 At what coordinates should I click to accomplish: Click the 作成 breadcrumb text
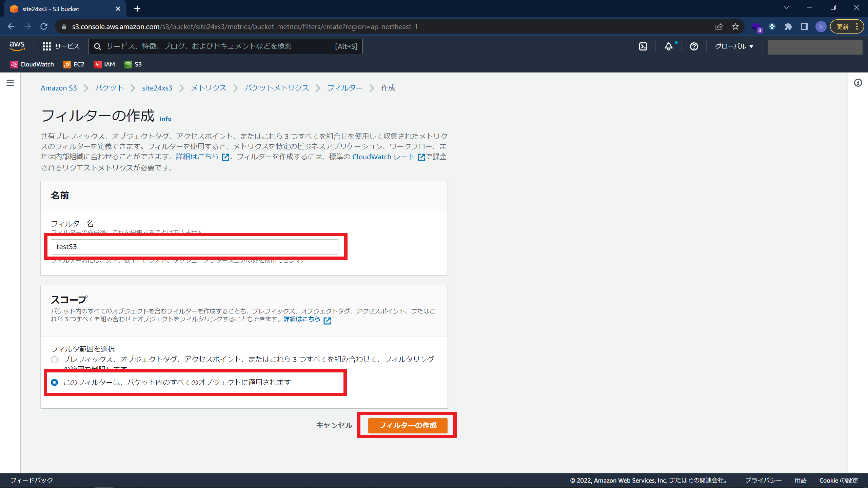coord(388,88)
